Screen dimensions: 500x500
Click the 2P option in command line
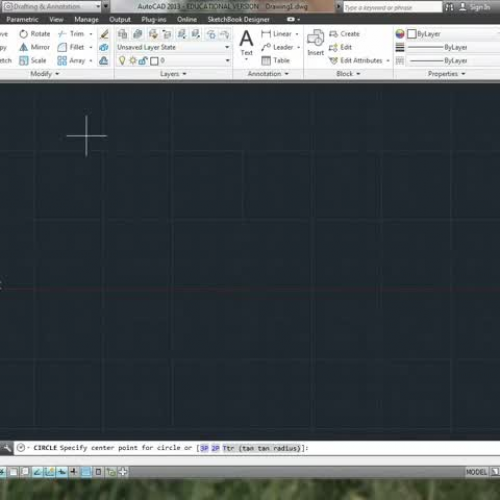pos(215,448)
